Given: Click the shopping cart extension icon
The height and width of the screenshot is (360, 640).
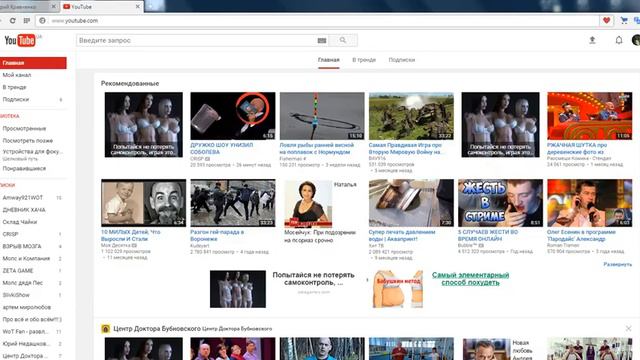Looking at the screenshot, I should point(624,20).
